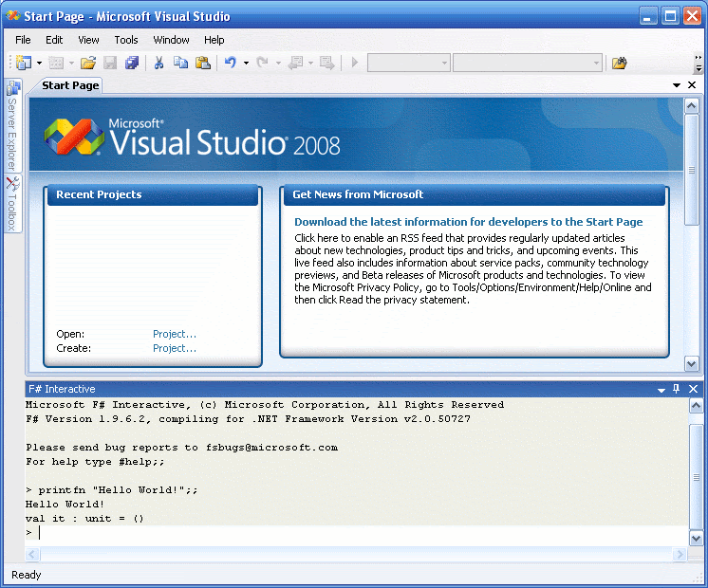Viewport: 708px width, 588px height.
Task: Click the Navigate Backward toolbar icon
Action: [x=296, y=63]
